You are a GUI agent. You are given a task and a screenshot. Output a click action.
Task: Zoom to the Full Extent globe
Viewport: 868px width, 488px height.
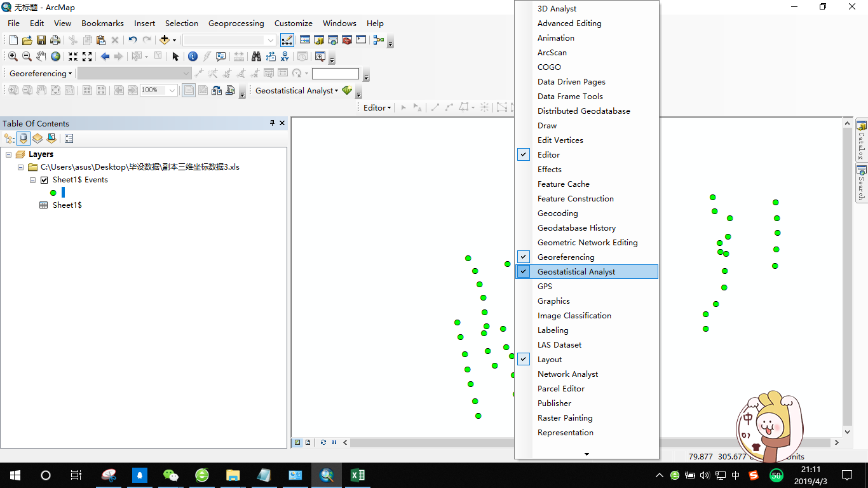click(x=55, y=57)
